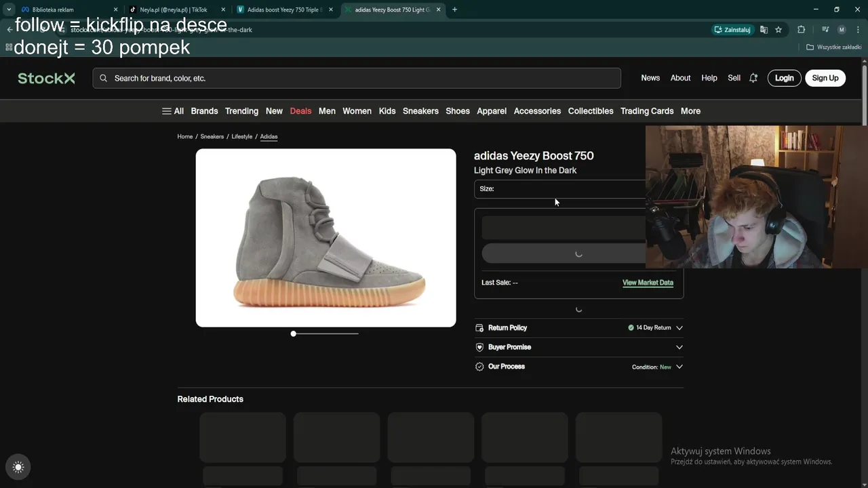
Task: Open the Chrome three-dot menu
Action: (x=857, y=30)
